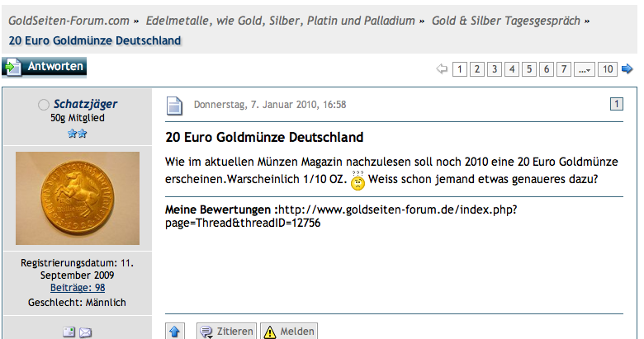This screenshot has height=339, width=644.
Task: Open Schatzjäger user profile
Action: coord(85,104)
